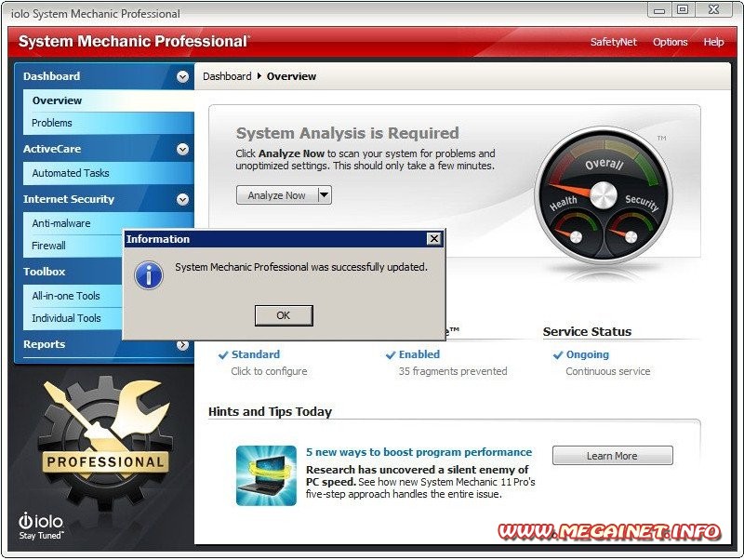Click 'Continuous service' text
The image size is (744, 560).
tap(608, 371)
